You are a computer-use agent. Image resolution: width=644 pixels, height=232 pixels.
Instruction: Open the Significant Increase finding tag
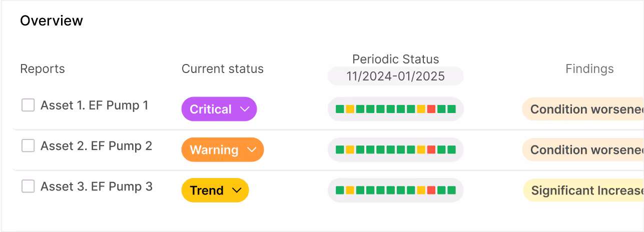(x=583, y=190)
